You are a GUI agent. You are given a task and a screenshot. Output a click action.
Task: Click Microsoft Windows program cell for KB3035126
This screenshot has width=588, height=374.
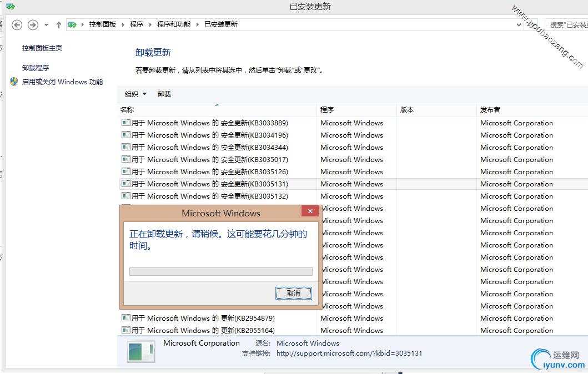(x=352, y=171)
